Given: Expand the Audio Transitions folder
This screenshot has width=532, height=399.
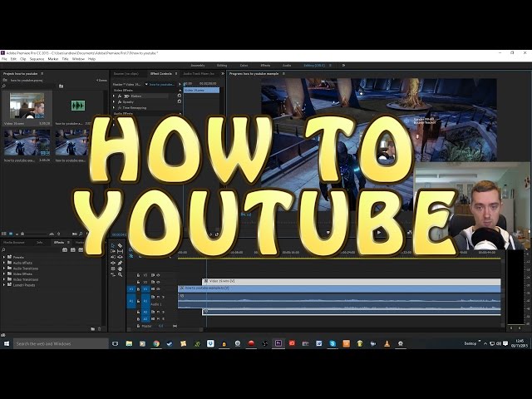Looking at the screenshot, I should point(3,268).
